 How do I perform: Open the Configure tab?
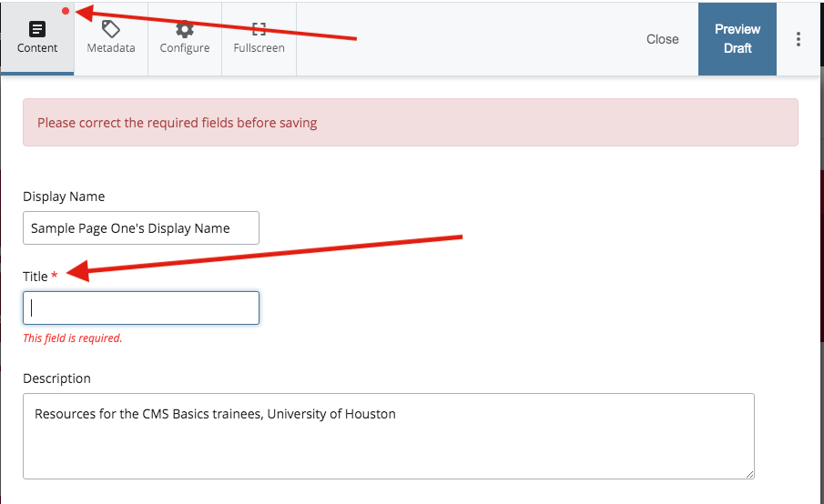click(x=185, y=38)
